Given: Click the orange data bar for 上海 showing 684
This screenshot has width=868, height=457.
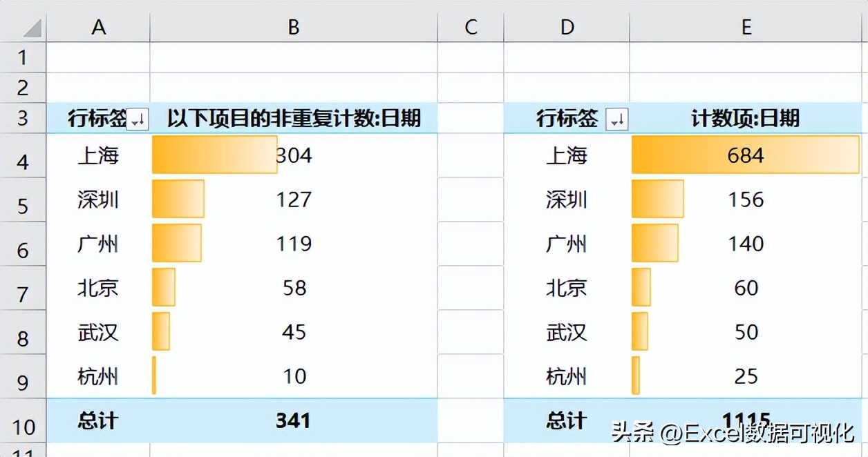Looking at the screenshot, I should tap(746, 155).
